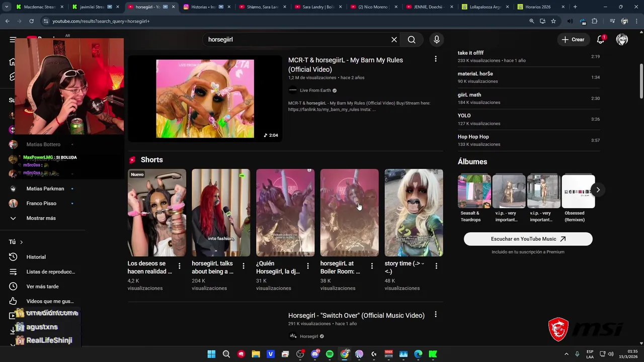644x362 pixels.
Task: Click the YouTube search magnifier button
Action: pos(412,40)
